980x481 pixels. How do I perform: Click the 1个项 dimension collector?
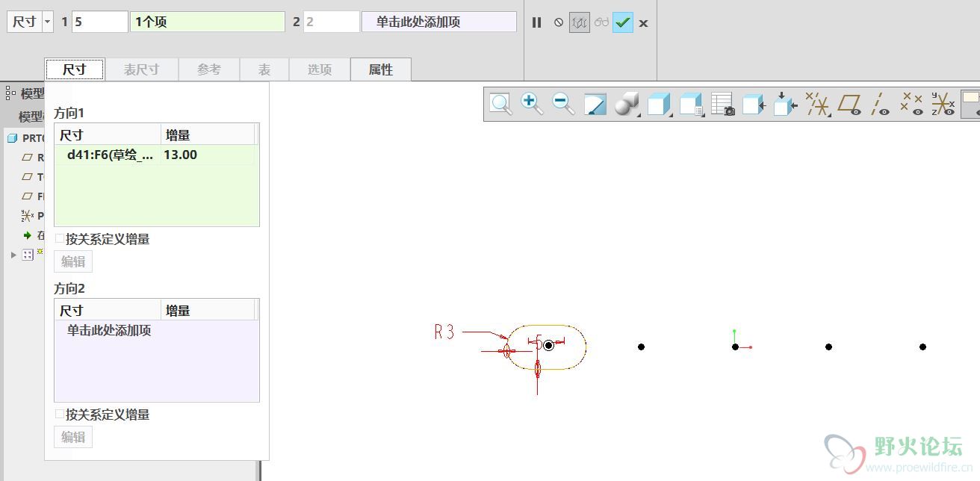[x=208, y=22]
